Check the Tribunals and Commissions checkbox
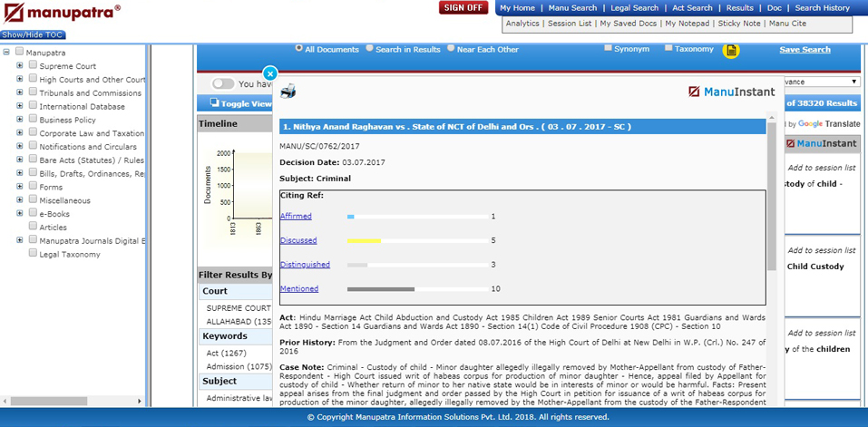Viewport: 868px width, 427px height. (x=33, y=92)
